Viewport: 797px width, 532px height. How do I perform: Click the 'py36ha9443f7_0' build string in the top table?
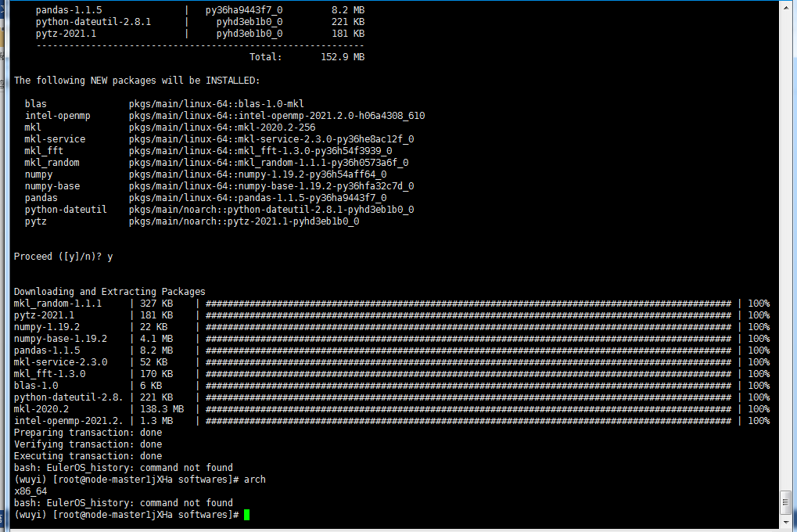click(x=244, y=9)
